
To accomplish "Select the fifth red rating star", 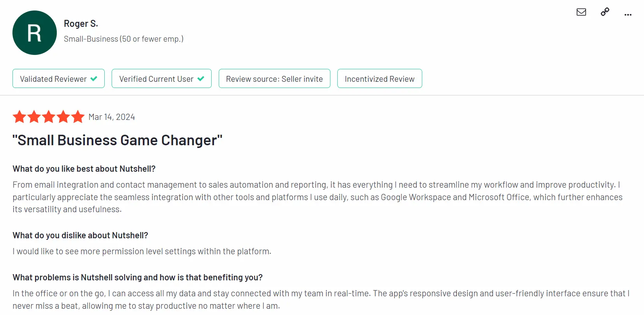I will coord(78,116).
